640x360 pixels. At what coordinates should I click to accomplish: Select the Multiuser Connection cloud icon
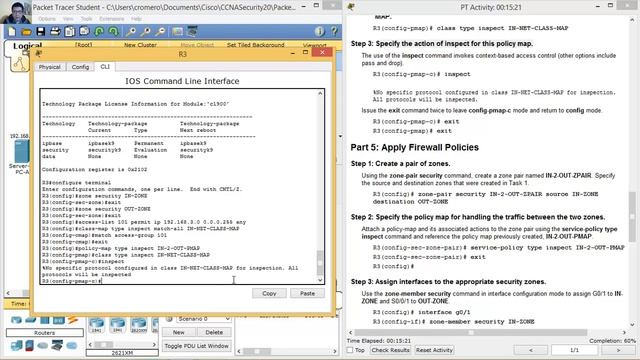[72, 346]
